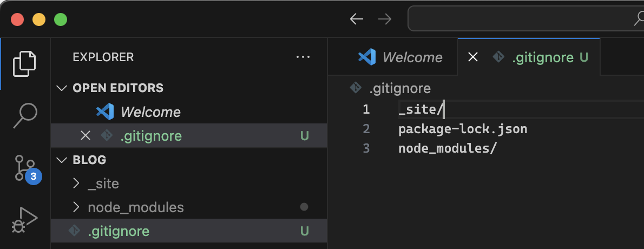Click the yellow macOS minimize button
This screenshot has height=249, width=644.
39,19
